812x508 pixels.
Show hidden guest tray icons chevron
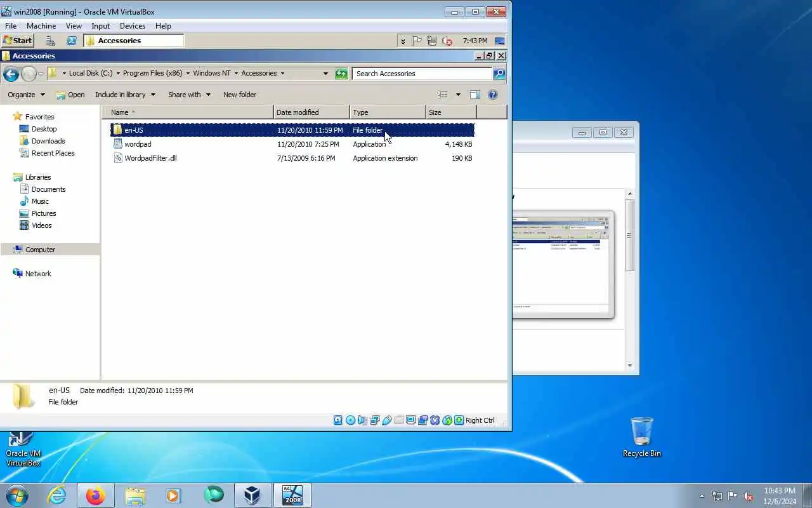click(403, 41)
